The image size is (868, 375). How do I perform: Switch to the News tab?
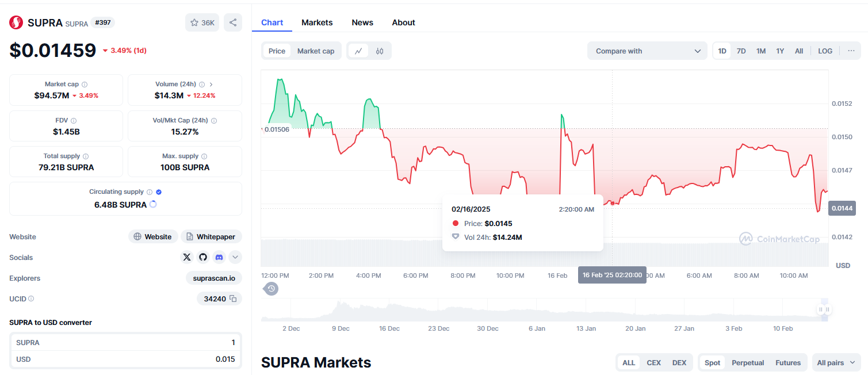click(x=362, y=22)
